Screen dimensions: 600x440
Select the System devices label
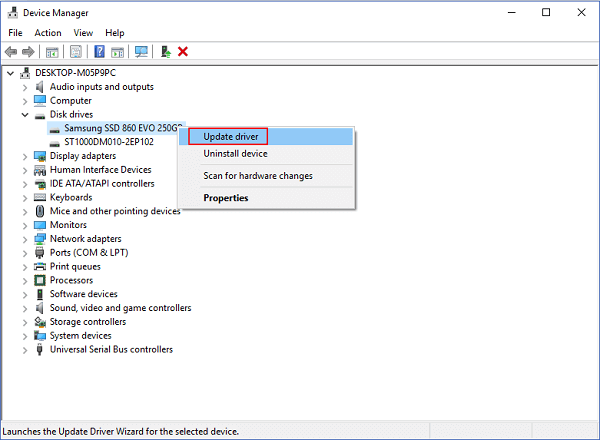click(x=81, y=336)
